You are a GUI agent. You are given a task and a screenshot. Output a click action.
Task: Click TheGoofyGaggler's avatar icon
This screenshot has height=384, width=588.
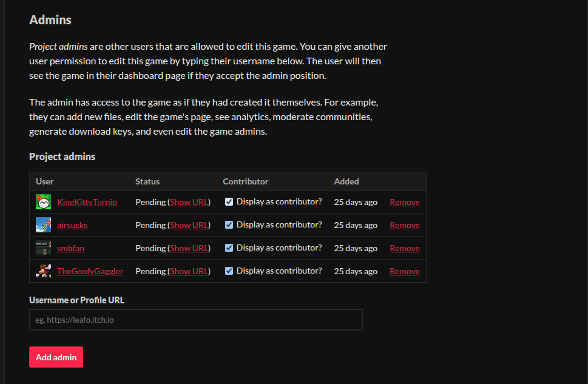pos(43,271)
